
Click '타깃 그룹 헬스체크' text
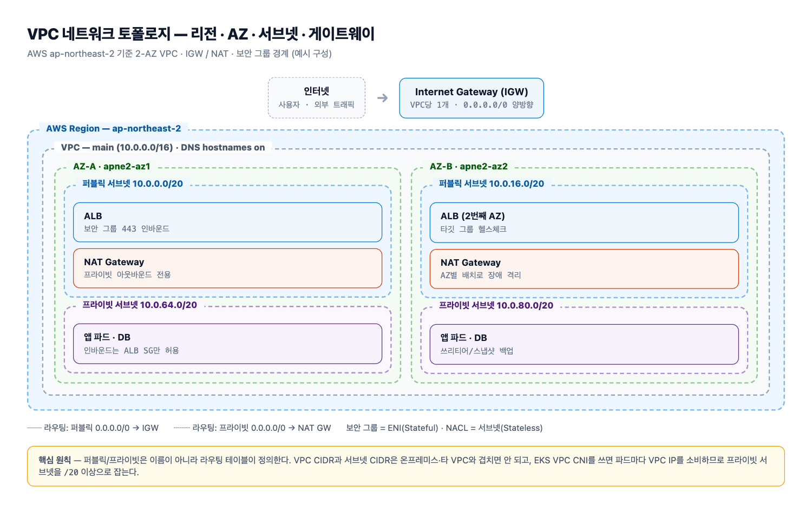tap(474, 229)
